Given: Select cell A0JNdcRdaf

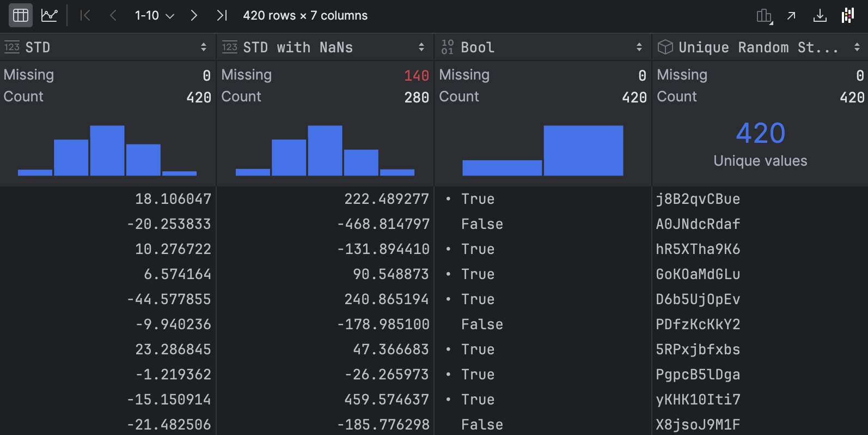Looking at the screenshot, I should [x=760, y=224].
